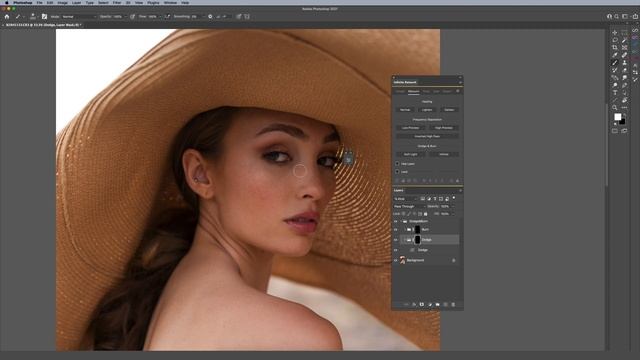Delete layer using trash icon

click(x=453, y=304)
